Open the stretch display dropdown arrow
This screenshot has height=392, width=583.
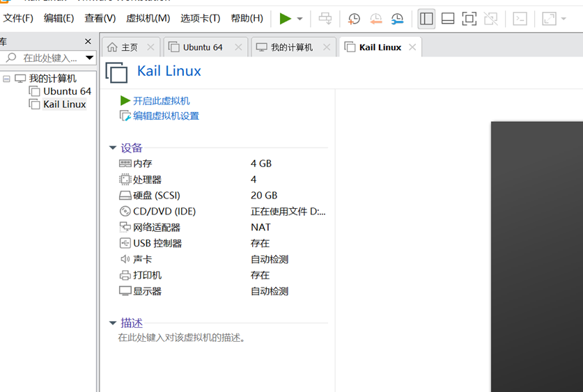coord(563,19)
